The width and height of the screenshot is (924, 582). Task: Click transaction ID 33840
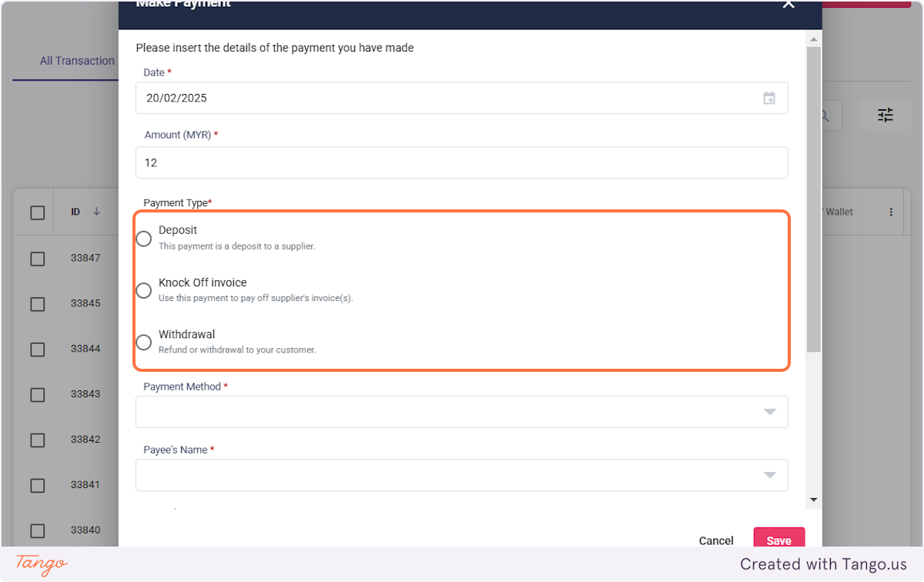85,530
